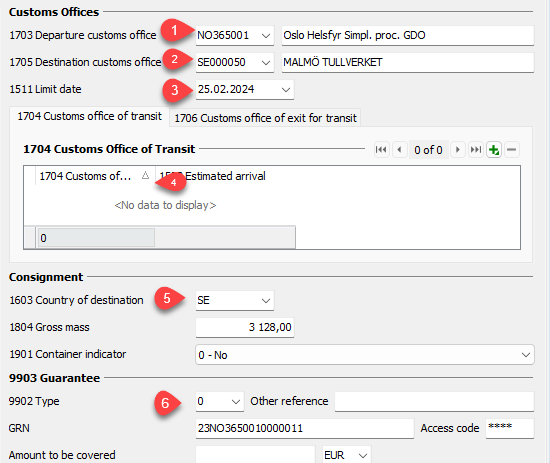Open the Container indicator 0 - No dropdown
Image resolution: width=550 pixels, height=463 pixels.
(x=526, y=355)
